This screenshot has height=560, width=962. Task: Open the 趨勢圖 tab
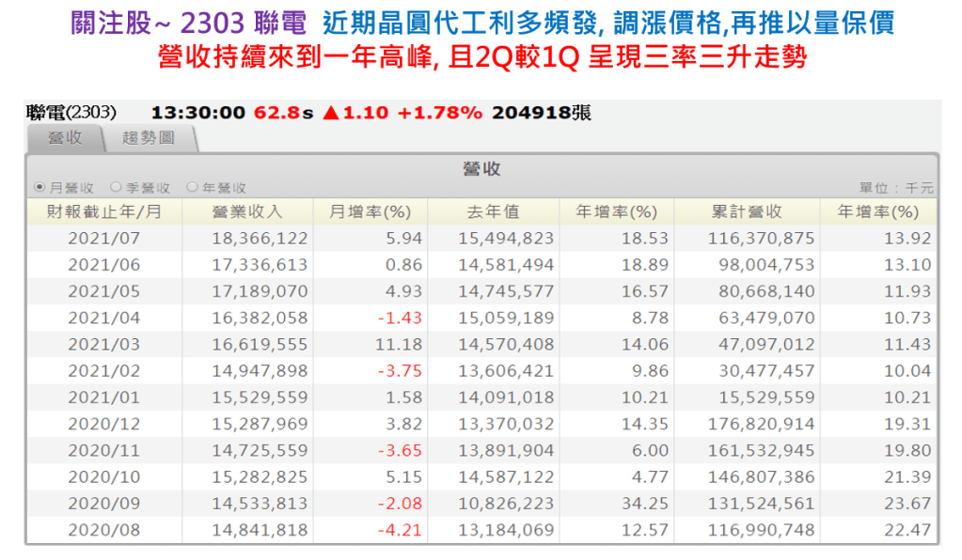[149, 138]
